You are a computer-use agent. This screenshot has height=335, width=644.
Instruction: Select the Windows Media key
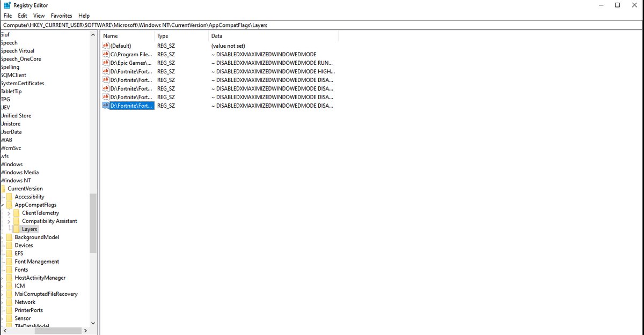[20, 172]
